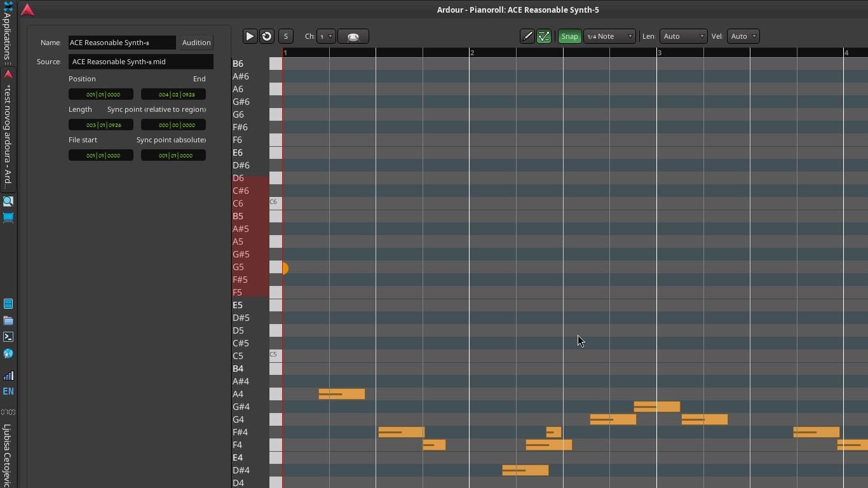This screenshot has height=488, width=868.
Task: Select the internal edit tool icon
Action: [x=544, y=36]
